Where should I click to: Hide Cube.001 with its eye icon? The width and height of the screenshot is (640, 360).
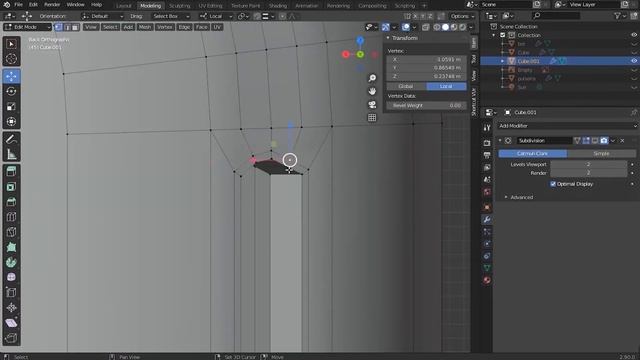(634, 61)
